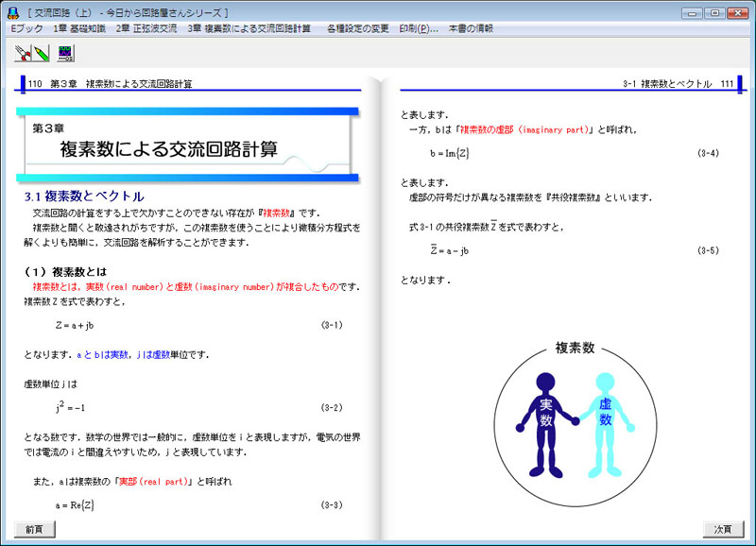The image size is (756, 546).
Task: Click the equation number (3-5)
Action: 708,250
